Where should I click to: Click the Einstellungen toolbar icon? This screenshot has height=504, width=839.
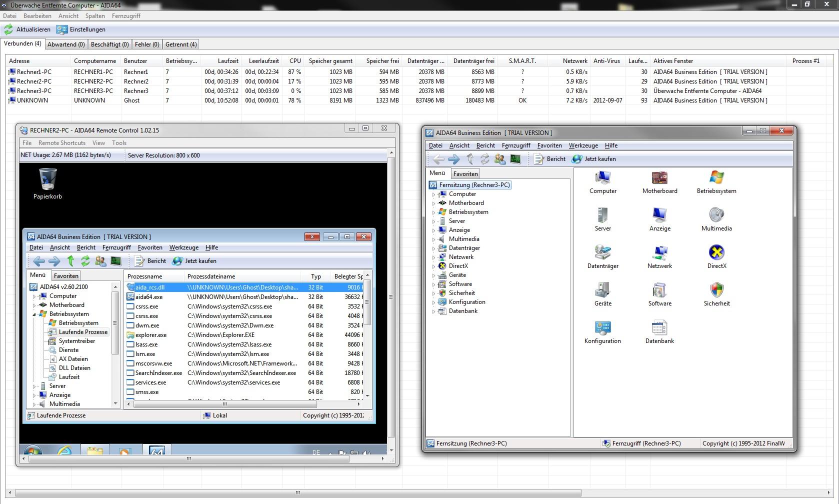coord(62,29)
